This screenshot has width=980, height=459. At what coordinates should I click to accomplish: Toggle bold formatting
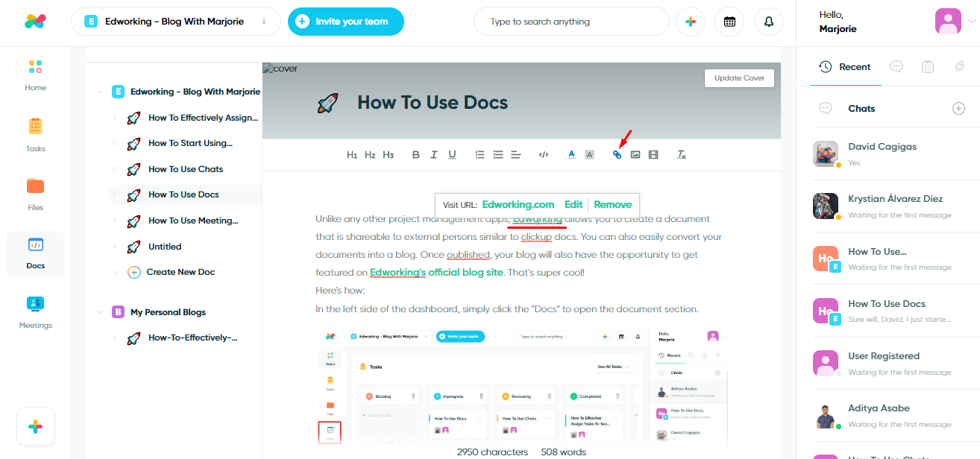pos(416,155)
